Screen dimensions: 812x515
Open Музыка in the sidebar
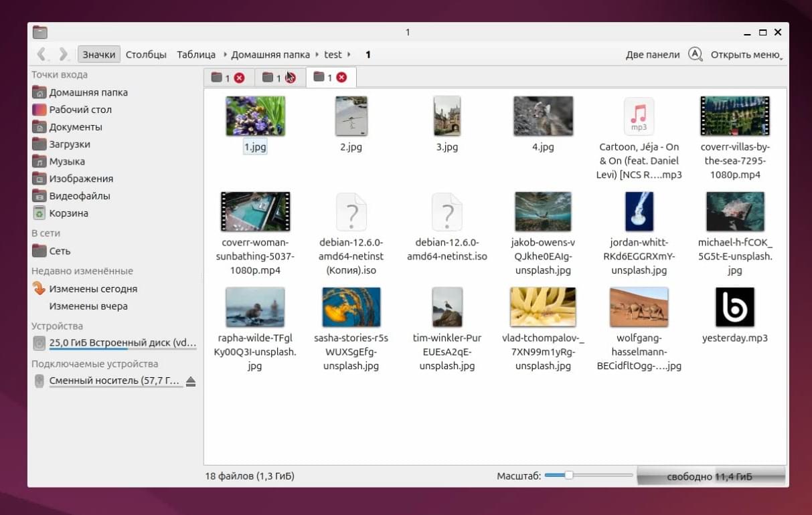tap(67, 162)
